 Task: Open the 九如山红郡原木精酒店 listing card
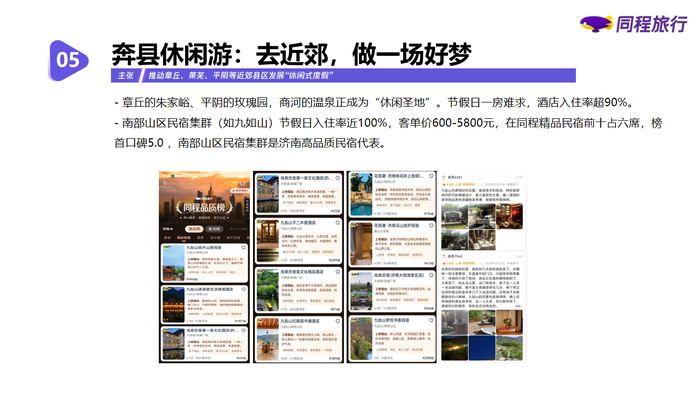tap(298, 339)
